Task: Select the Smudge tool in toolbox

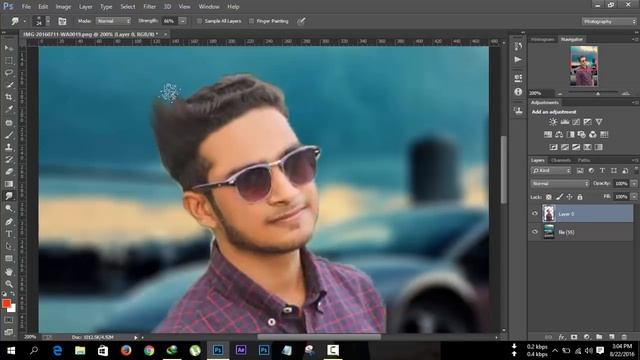Action: click(x=9, y=196)
